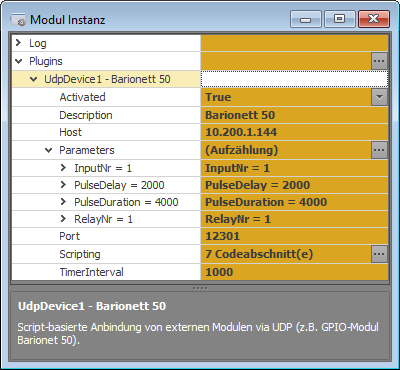Close the Modul Instanz window
The width and height of the screenshot is (400, 370).
click(374, 19)
